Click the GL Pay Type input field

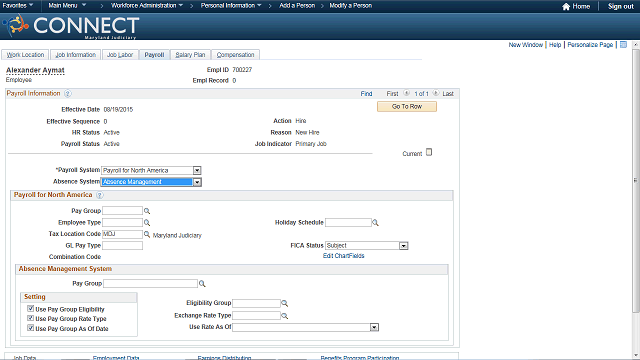(122, 245)
